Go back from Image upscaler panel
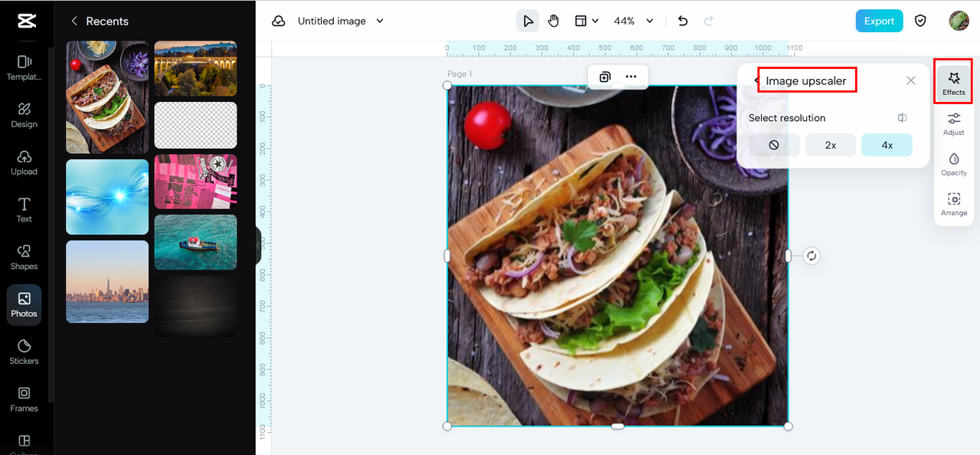The width and height of the screenshot is (980, 455). (x=756, y=80)
